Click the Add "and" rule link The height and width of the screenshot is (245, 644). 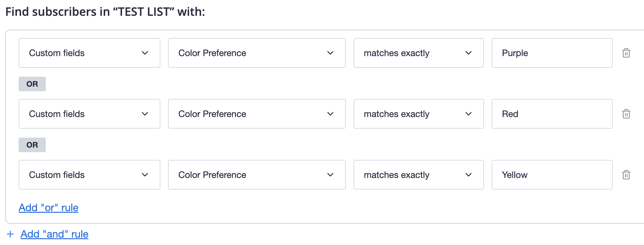point(54,234)
